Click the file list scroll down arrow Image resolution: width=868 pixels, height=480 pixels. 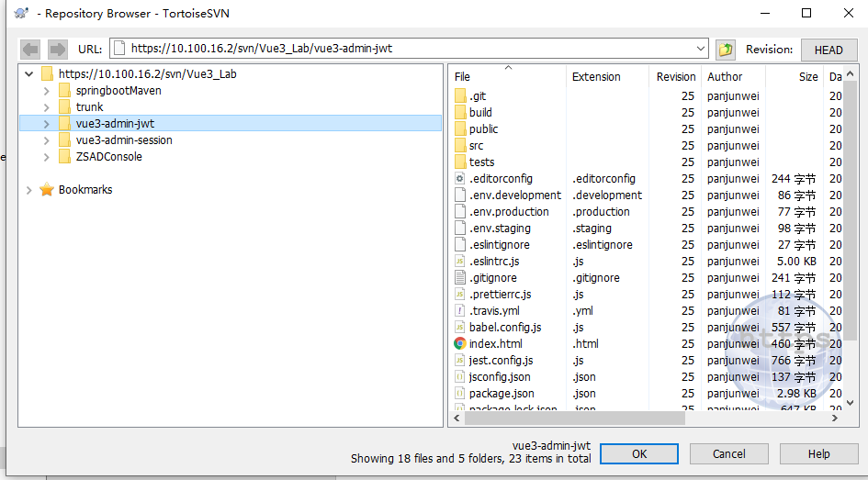tap(851, 403)
